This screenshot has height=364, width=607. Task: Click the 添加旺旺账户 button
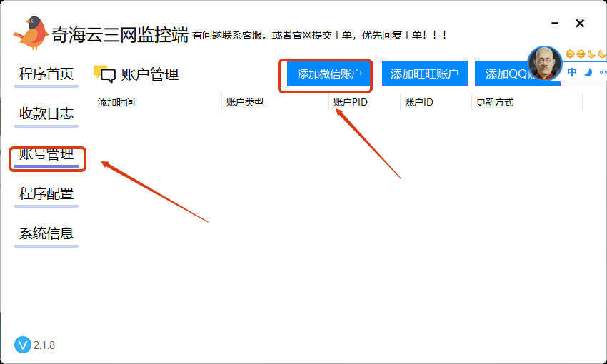[424, 74]
